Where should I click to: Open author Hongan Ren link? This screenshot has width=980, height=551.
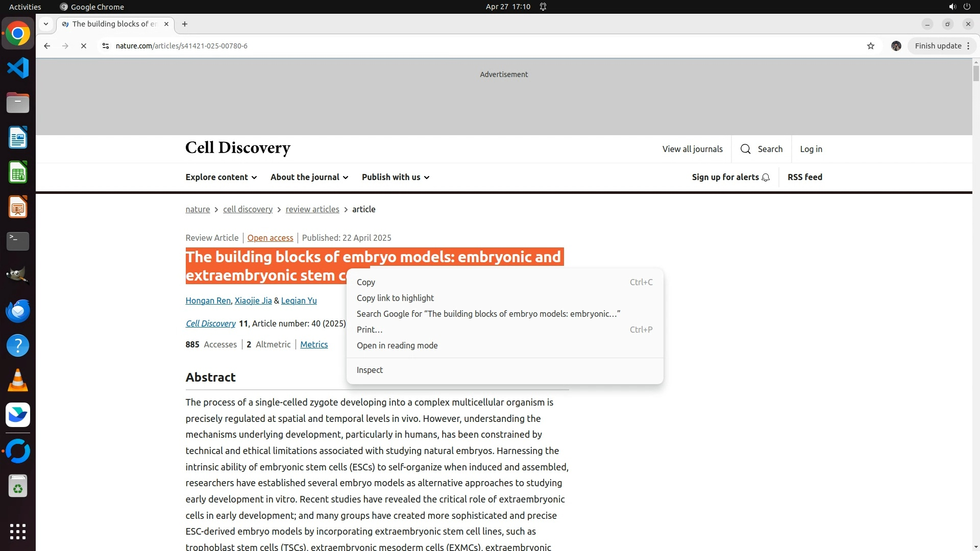coord(208,300)
